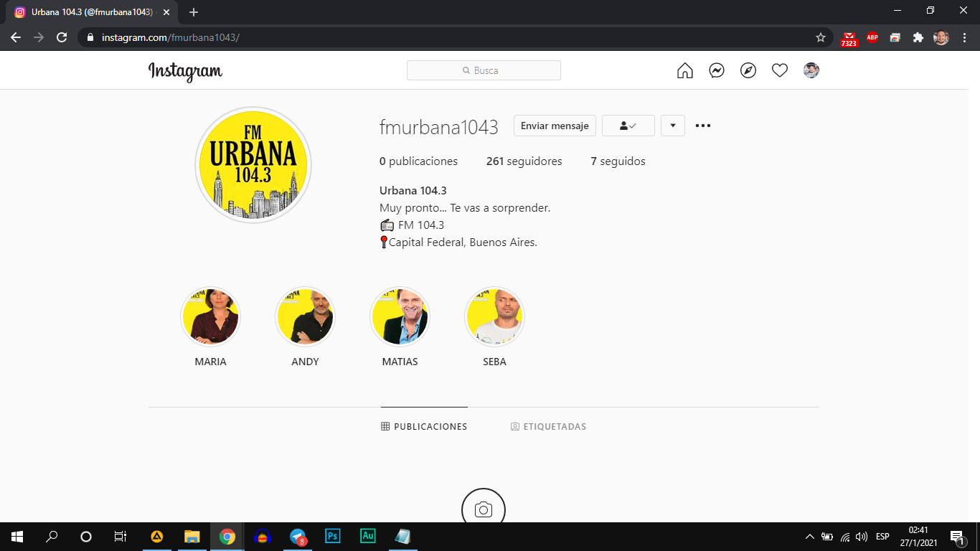Go to the Instagram home feed icon
The image size is (980, 551).
click(685, 70)
